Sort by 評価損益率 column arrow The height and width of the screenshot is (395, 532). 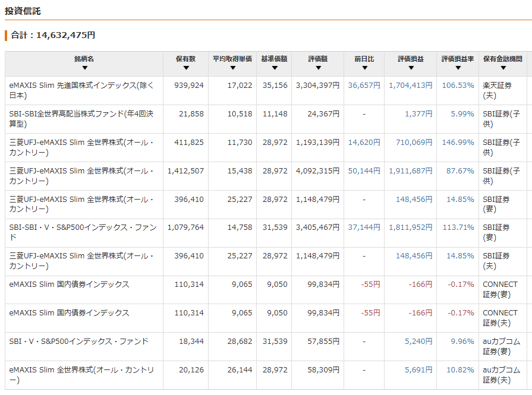click(458, 68)
